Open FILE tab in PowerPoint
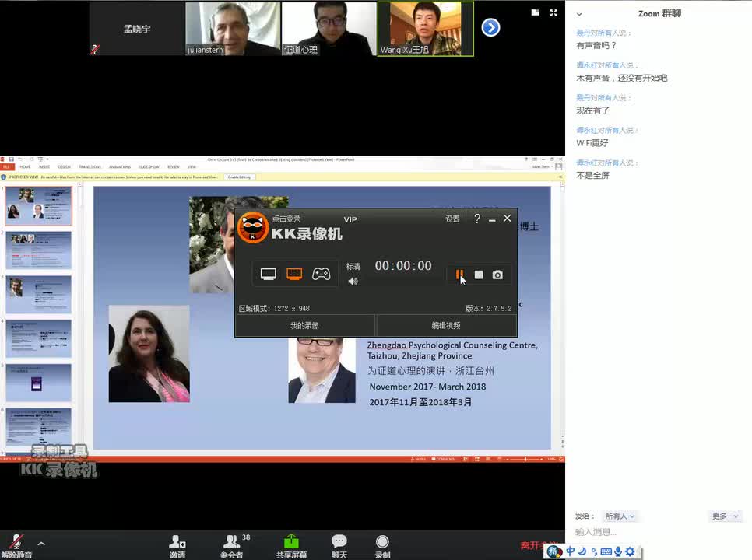752x560 pixels. pos(7,166)
